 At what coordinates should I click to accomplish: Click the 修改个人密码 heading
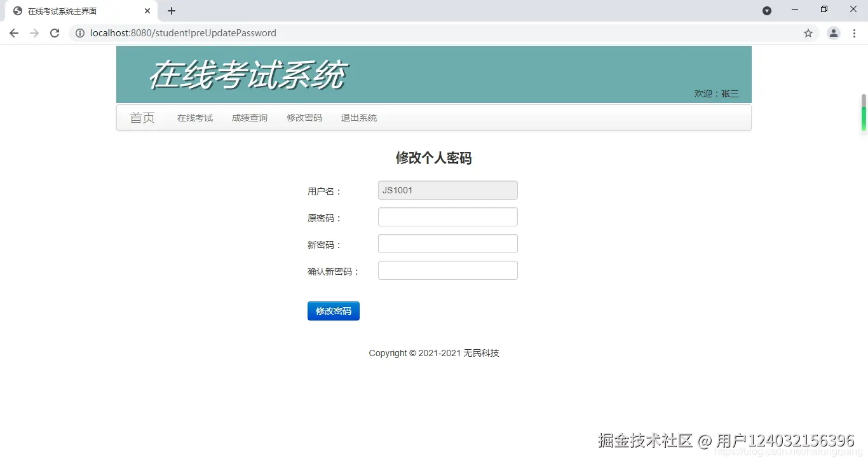coord(434,158)
